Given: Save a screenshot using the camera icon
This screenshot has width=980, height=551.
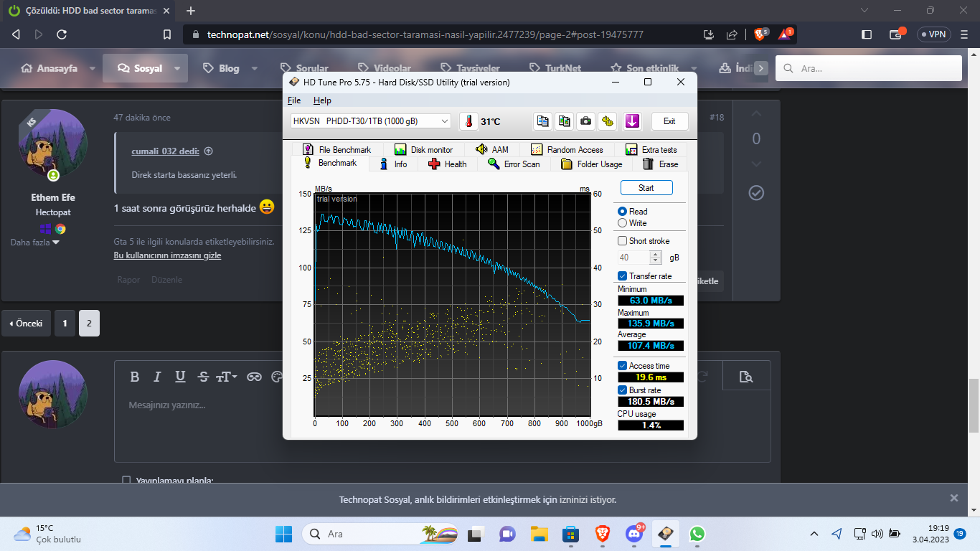Looking at the screenshot, I should [x=586, y=121].
